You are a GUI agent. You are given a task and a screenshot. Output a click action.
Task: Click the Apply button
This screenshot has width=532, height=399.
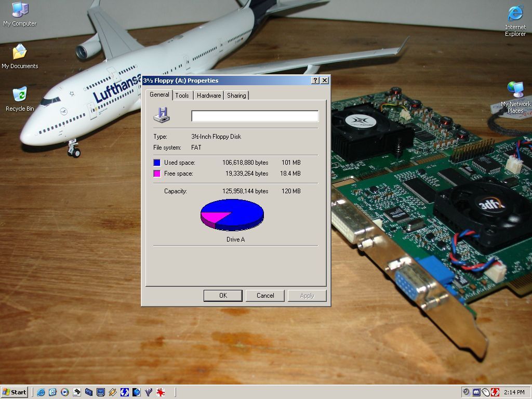tap(307, 296)
